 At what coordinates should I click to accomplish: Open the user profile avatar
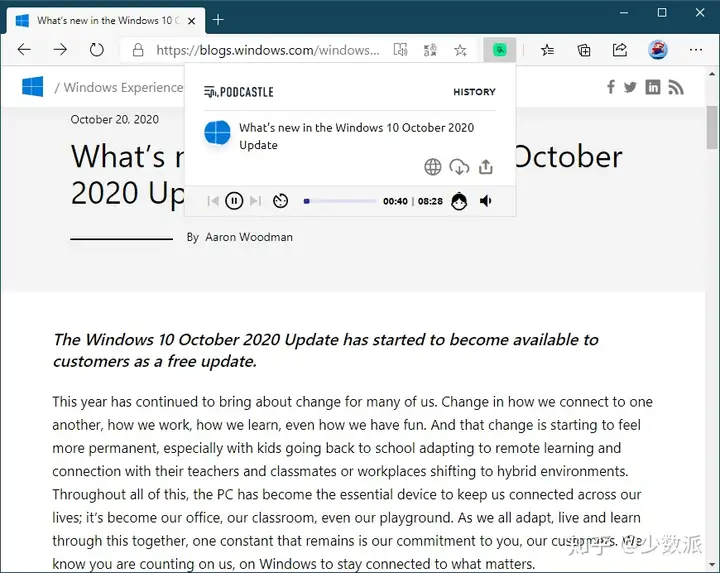[x=658, y=50]
